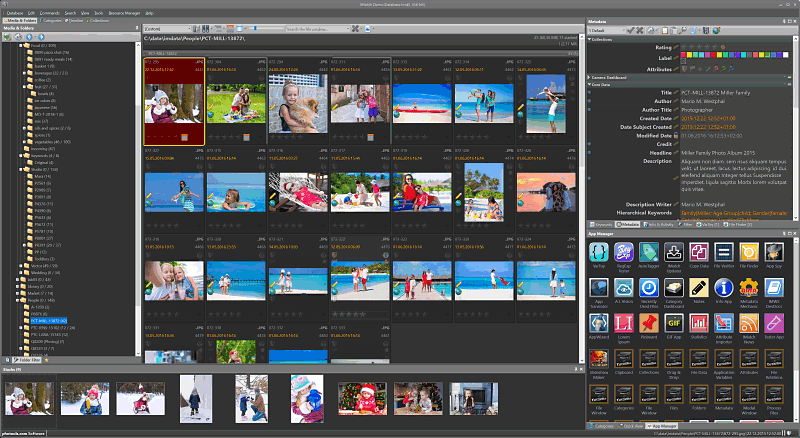Image resolution: width=800 pixels, height=438 pixels.
Task: Launch the App Translator app
Action: 598,288
